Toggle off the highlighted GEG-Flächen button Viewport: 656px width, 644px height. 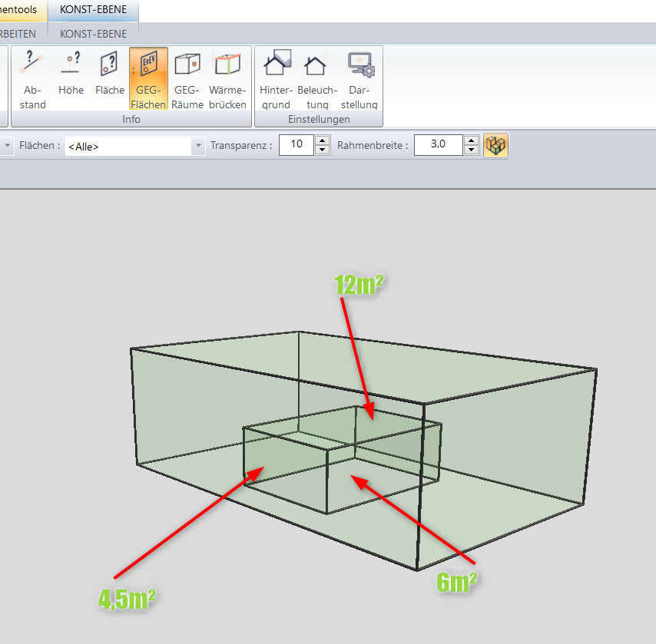pos(148,78)
